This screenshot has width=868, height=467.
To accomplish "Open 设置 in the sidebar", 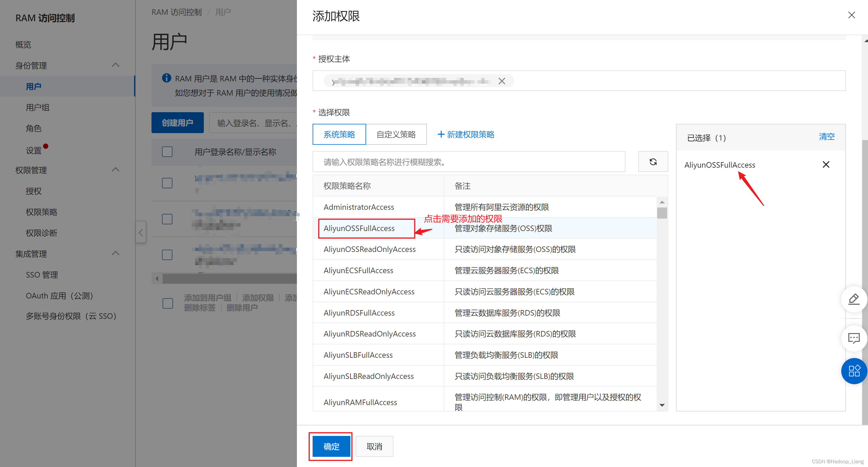I will 34,150.
